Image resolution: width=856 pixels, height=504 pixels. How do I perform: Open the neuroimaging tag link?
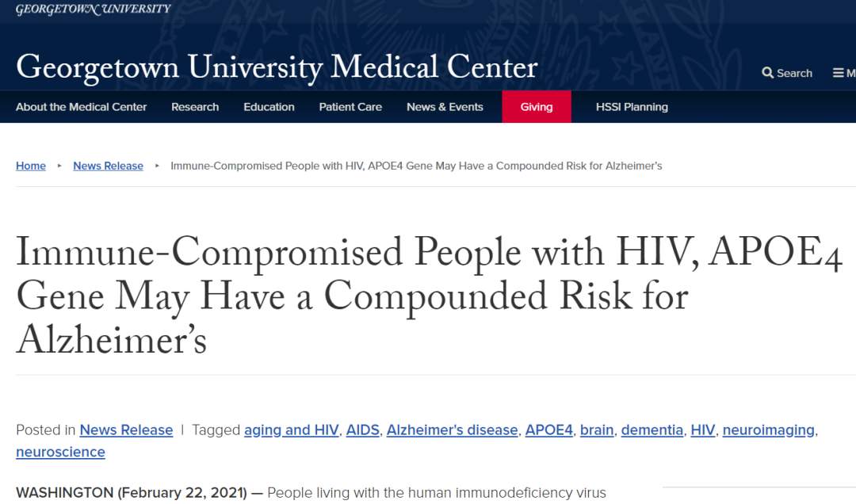coord(768,430)
